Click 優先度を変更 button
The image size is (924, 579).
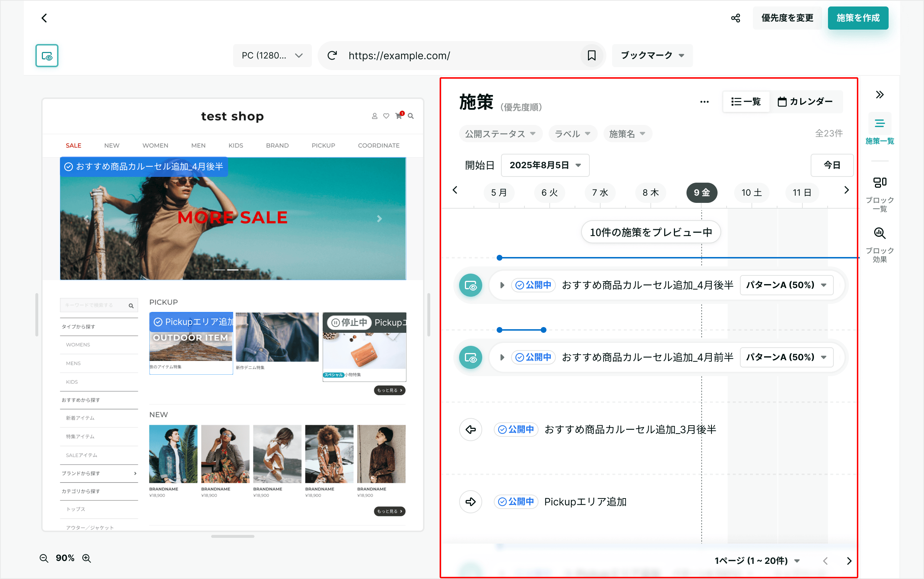pos(787,18)
